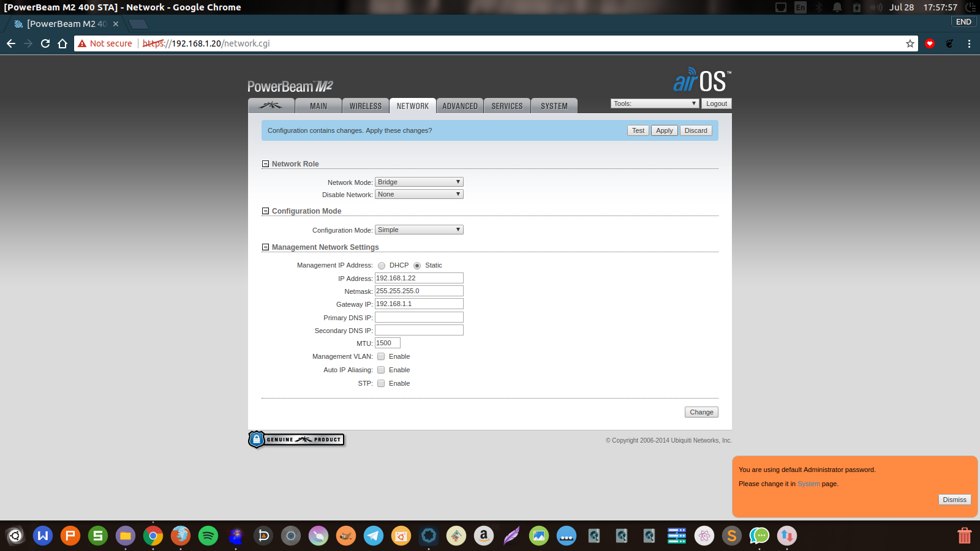
Task: Launch WPS Spreadsheets from the dock
Action: [98, 536]
